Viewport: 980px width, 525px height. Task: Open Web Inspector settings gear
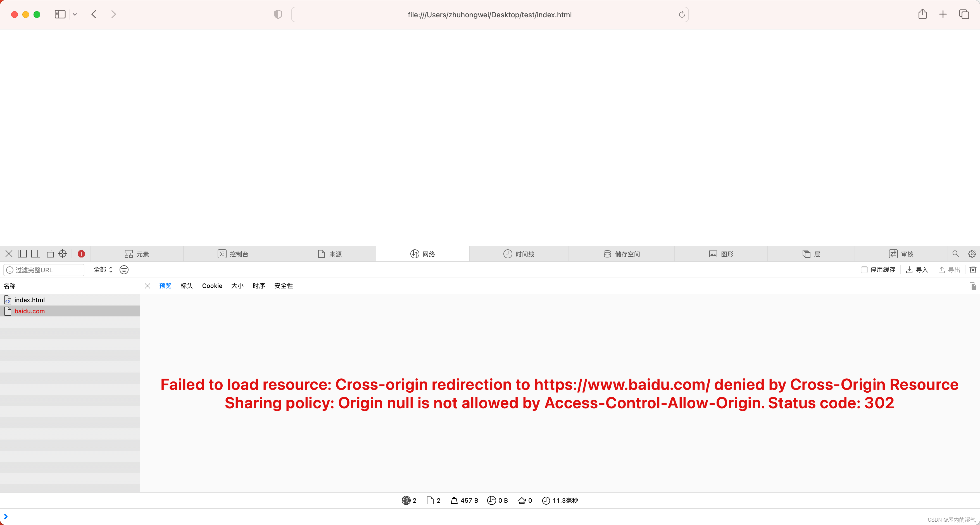click(x=972, y=254)
